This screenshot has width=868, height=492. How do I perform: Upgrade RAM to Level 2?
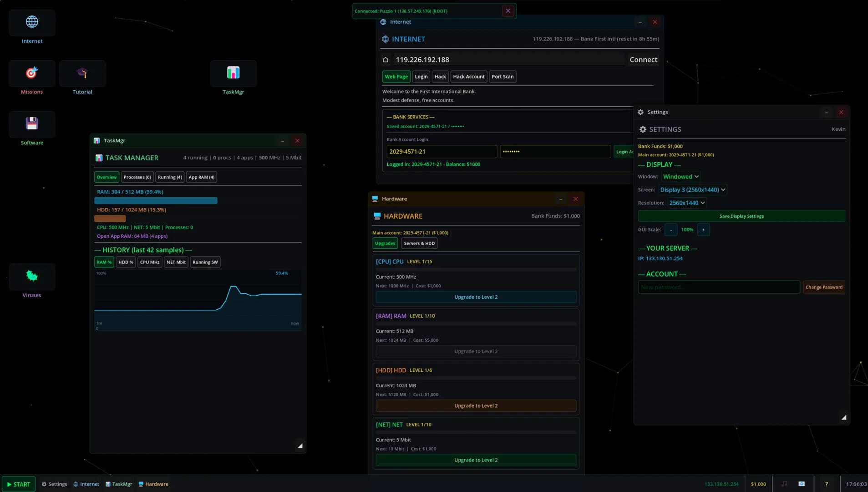476,351
